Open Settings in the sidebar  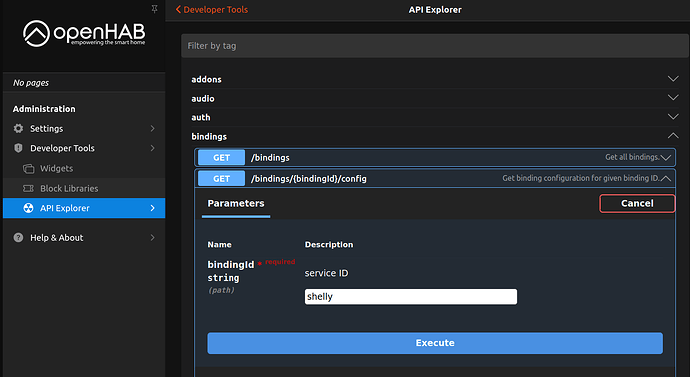(x=84, y=128)
